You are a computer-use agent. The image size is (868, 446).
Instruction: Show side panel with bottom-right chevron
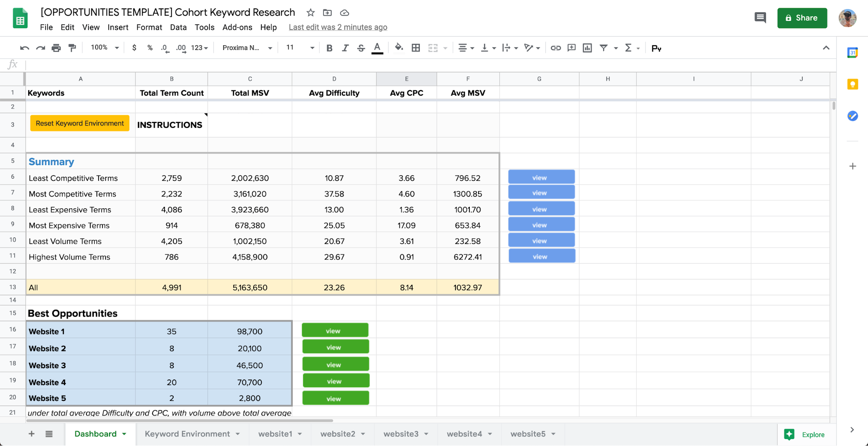point(852,430)
